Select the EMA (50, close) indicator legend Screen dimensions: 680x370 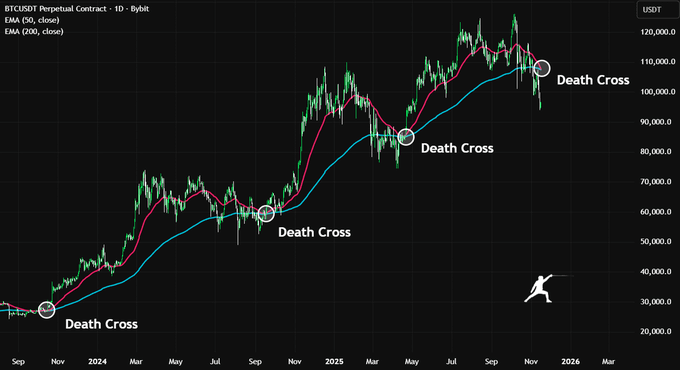(32, 20)
